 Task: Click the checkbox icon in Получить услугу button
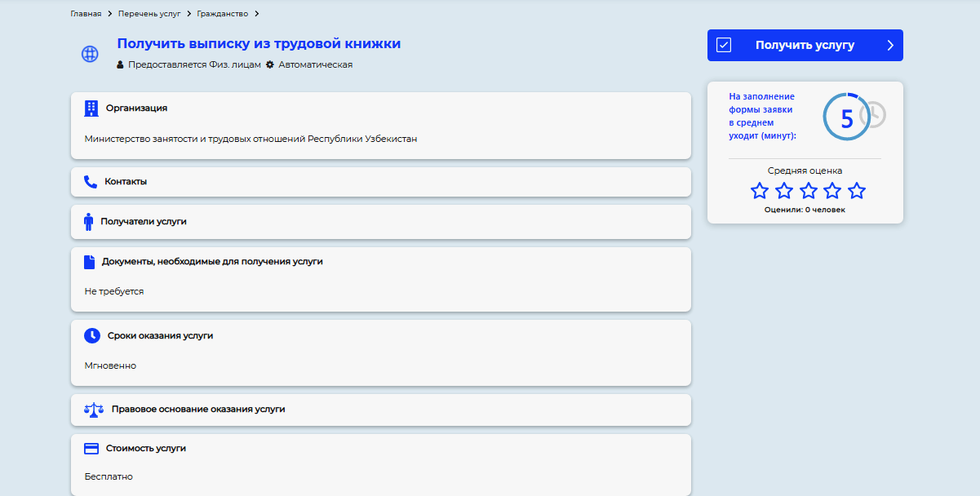[724, 46]
